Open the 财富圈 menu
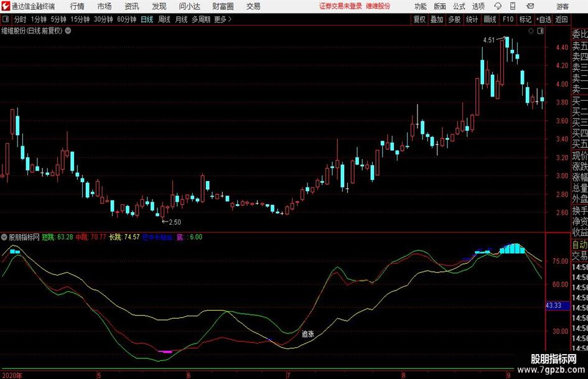 223,6
